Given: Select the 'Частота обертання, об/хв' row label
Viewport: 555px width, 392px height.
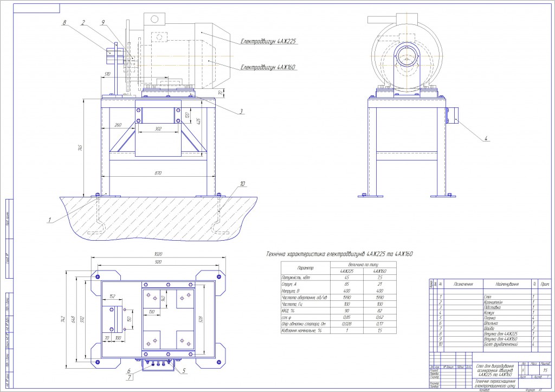Looking at the screenshot, I should click(x=305, y=298).
